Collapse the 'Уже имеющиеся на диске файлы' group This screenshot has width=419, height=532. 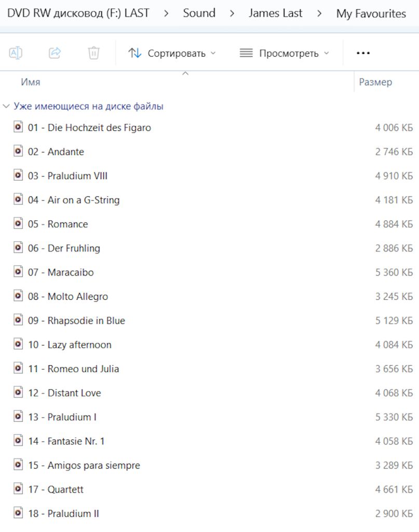click(6, 106)
